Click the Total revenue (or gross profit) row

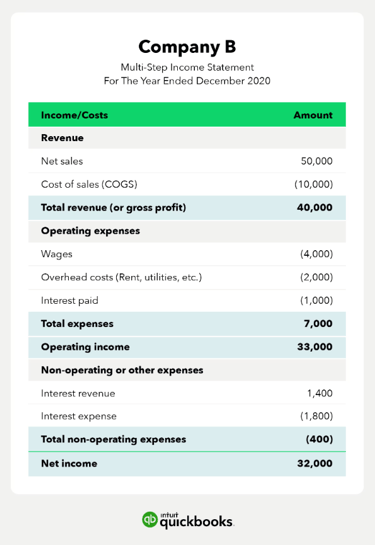tap(187, 208)
